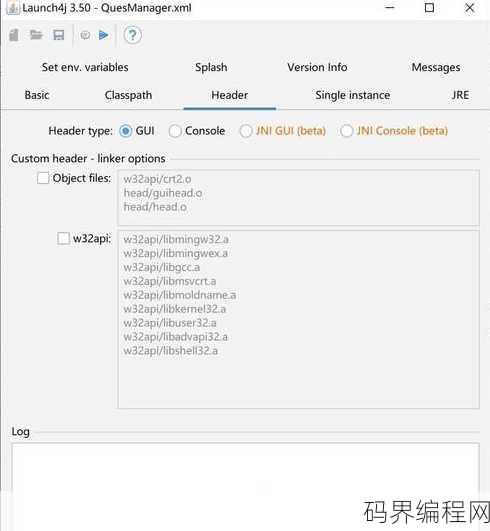
Task: Open the Header tab
Action: coord(230,95)
